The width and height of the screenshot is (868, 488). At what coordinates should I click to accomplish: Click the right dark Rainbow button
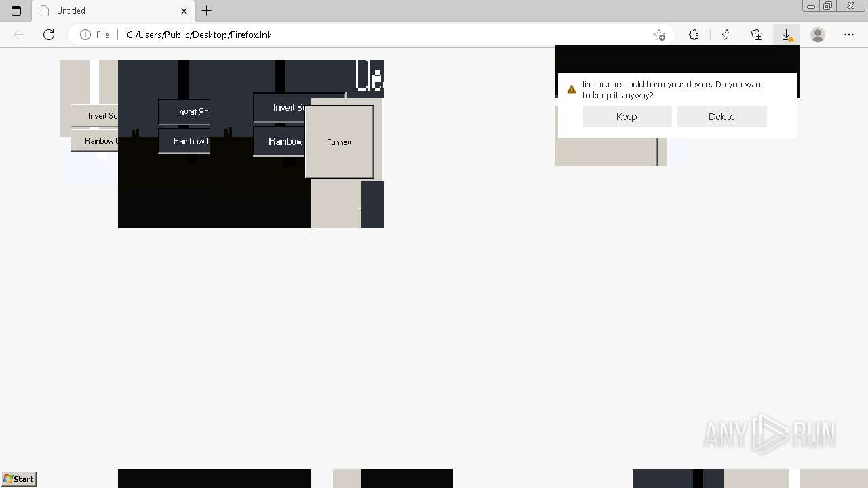[x=279, y=142]
